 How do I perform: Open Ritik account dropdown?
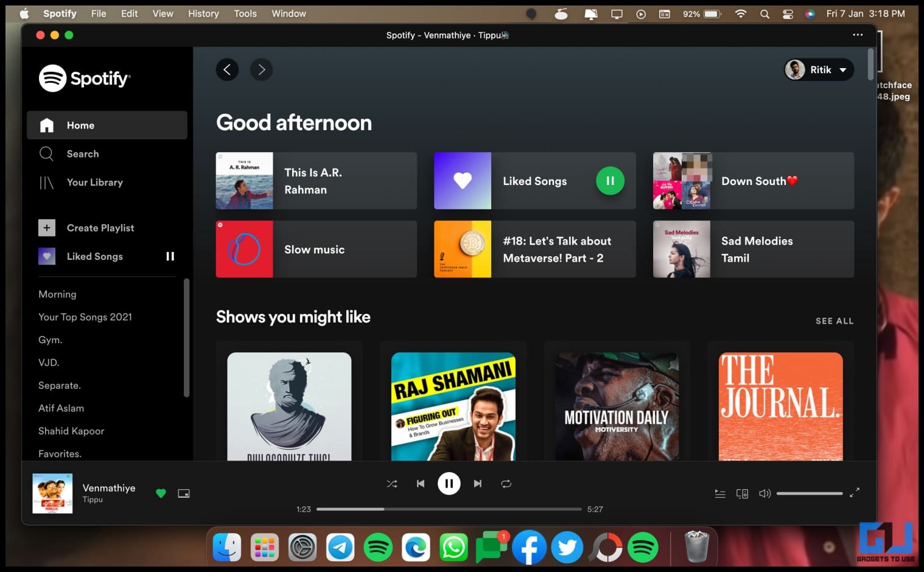coord(819,70)
